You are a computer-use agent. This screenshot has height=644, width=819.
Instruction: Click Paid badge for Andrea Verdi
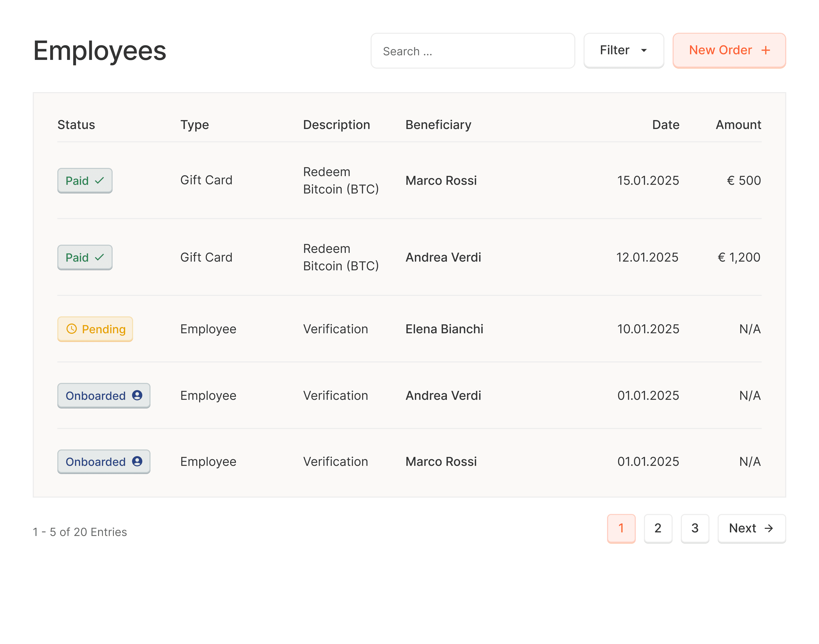point(85,257)
